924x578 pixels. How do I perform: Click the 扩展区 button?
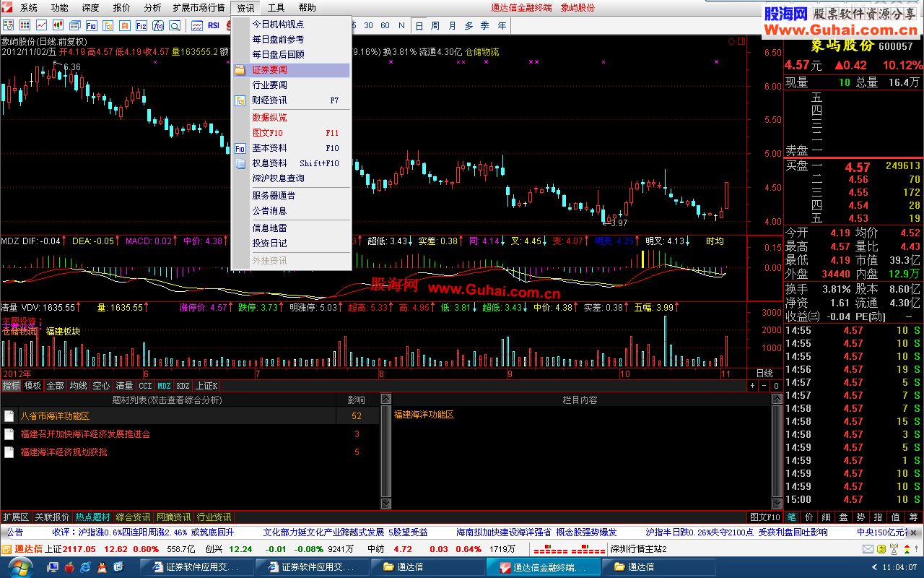tap(15, 517)
